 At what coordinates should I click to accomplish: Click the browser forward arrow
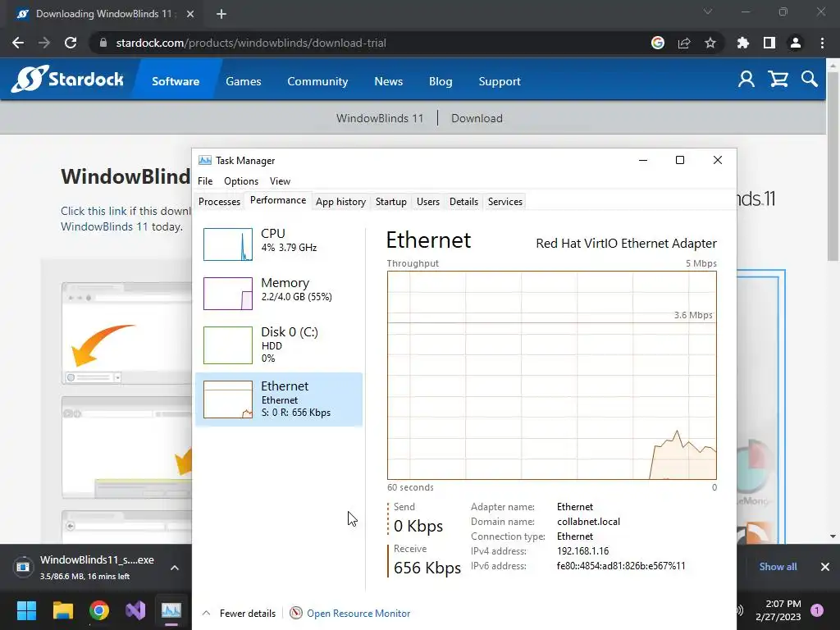(x=44, y=43)
